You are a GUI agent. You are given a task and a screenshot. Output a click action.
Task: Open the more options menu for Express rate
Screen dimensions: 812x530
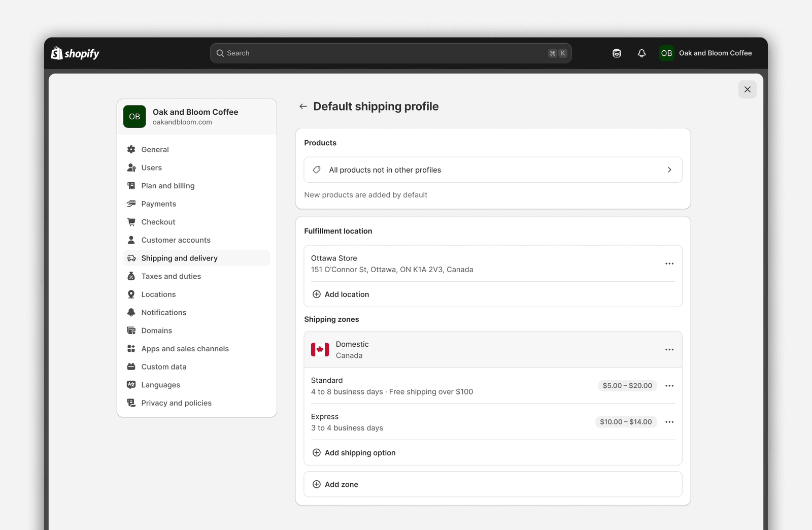pos(669,422)
